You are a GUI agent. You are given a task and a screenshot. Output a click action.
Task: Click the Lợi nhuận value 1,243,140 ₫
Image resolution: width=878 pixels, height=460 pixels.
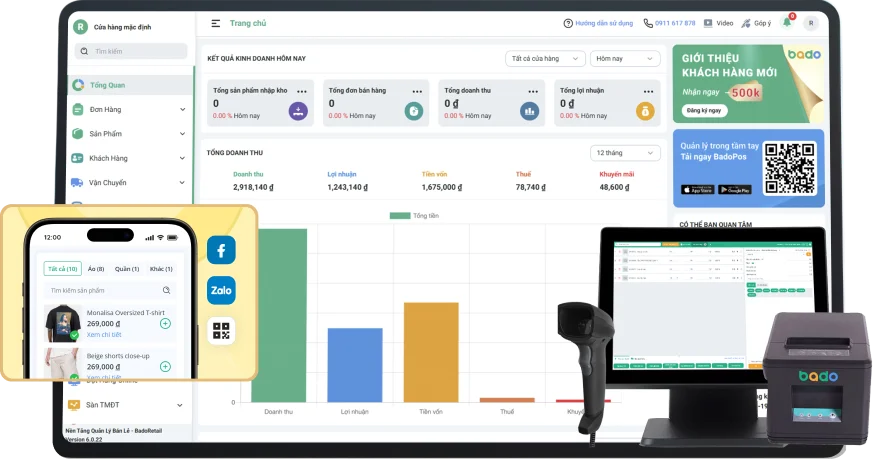pyautogui.click(x=348, y=187)
